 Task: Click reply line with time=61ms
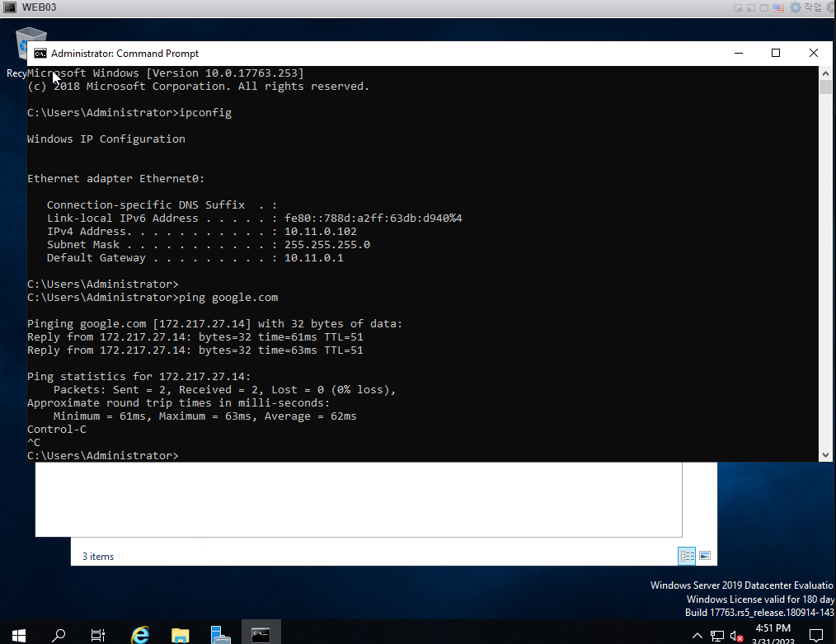coord(195,337)
